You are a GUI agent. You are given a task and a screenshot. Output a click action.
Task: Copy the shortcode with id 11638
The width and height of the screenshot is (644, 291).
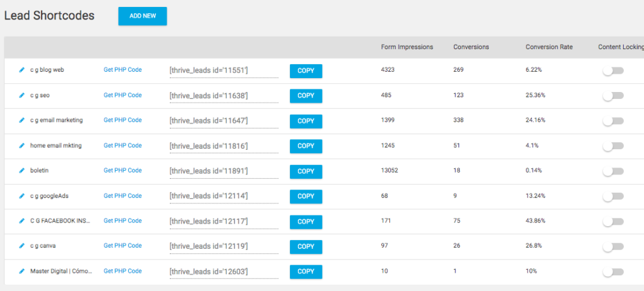point(306,96)
